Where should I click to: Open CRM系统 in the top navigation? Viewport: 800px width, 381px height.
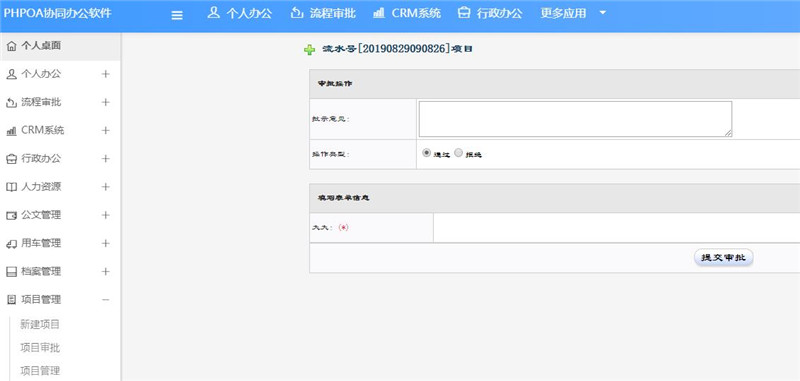416,13
